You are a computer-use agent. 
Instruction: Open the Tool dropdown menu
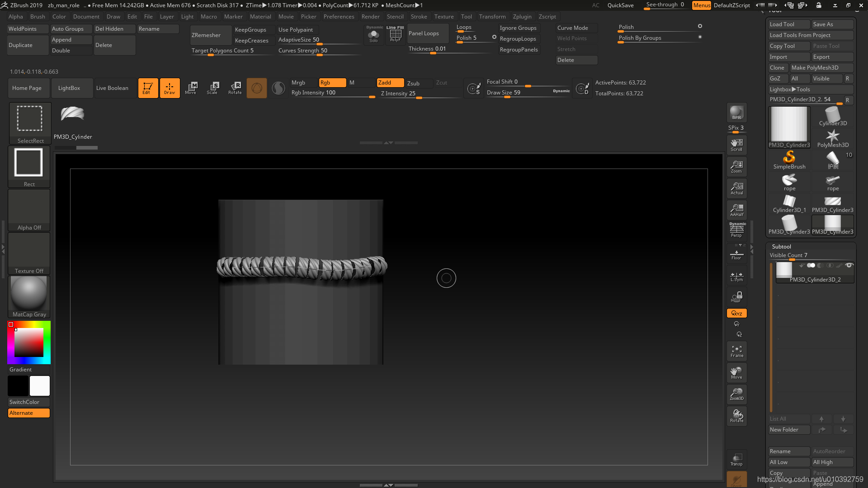click(466, 17)
